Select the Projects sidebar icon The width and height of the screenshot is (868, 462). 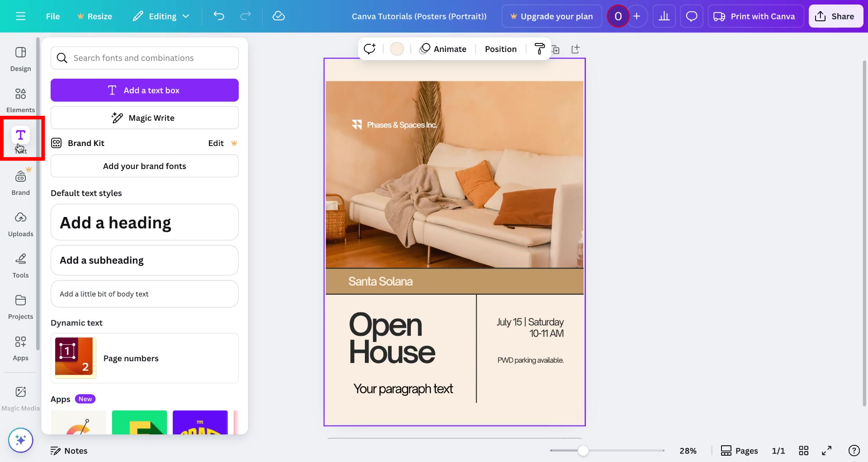point(20,306)
